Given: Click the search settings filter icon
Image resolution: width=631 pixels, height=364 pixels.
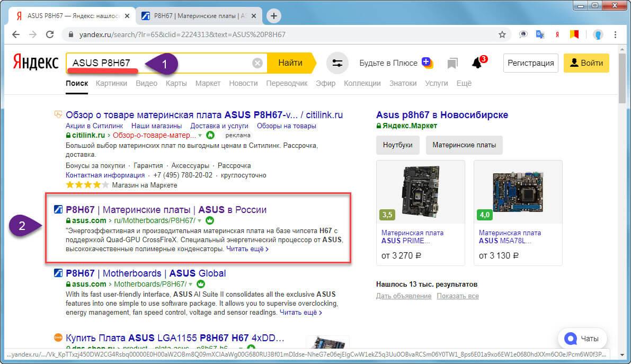Looking at the screenshot, I should click(x=337, y=63).
